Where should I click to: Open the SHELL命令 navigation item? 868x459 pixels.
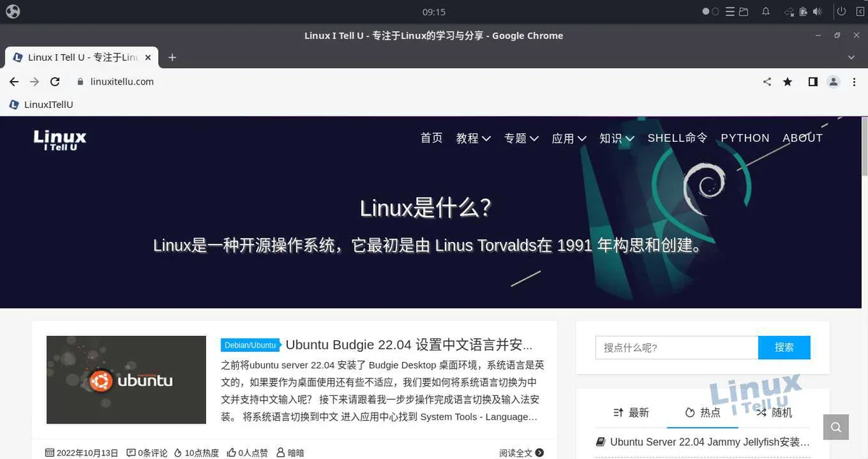point(678,138)
